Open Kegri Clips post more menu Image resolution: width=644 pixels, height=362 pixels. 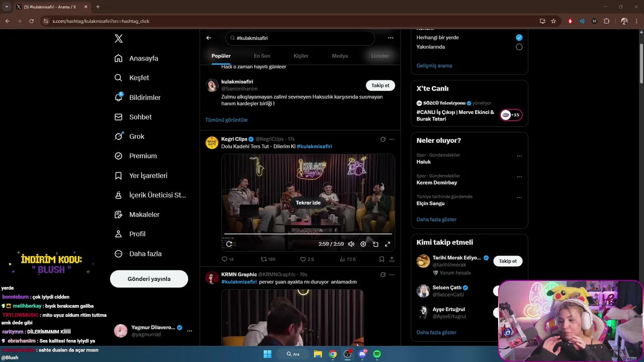tap(392, 139)
